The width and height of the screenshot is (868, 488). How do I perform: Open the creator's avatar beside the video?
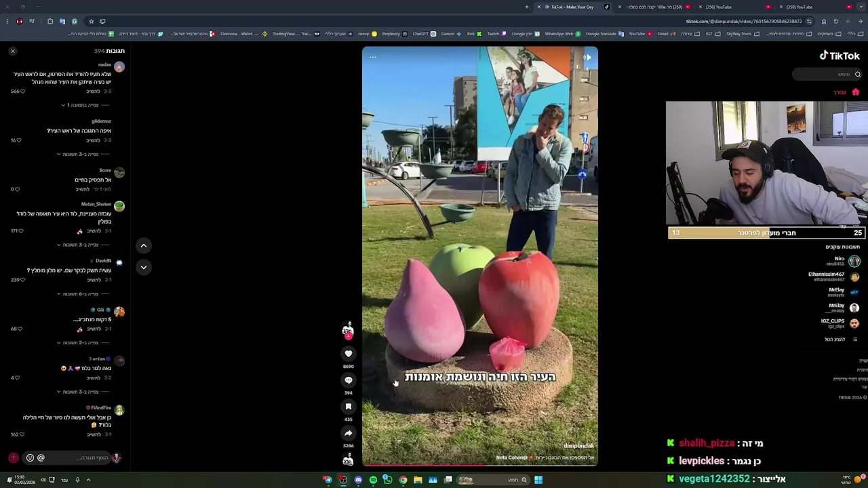348,329
